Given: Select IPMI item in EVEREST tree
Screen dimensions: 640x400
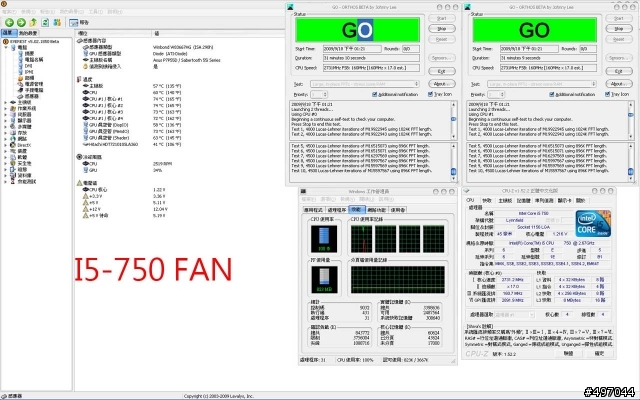Looking at the screenshot, I should (26, 72).
